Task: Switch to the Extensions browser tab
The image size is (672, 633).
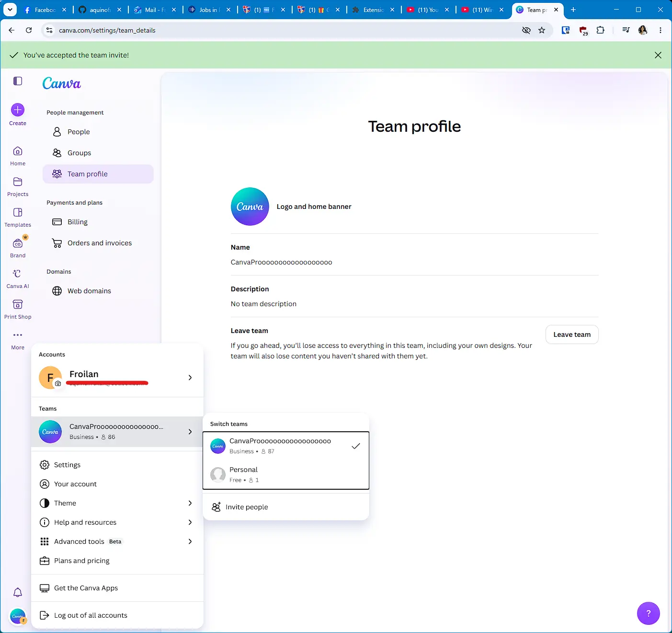Action: 374,10
